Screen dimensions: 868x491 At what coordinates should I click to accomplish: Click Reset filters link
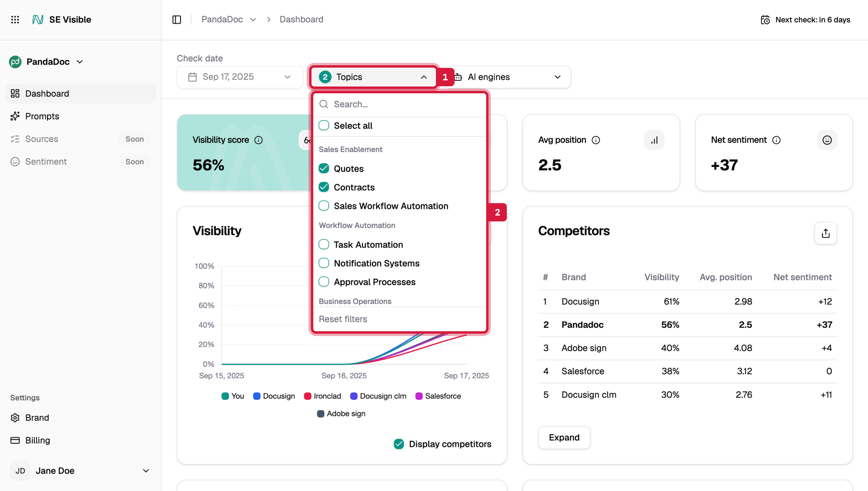coord(343,319)
